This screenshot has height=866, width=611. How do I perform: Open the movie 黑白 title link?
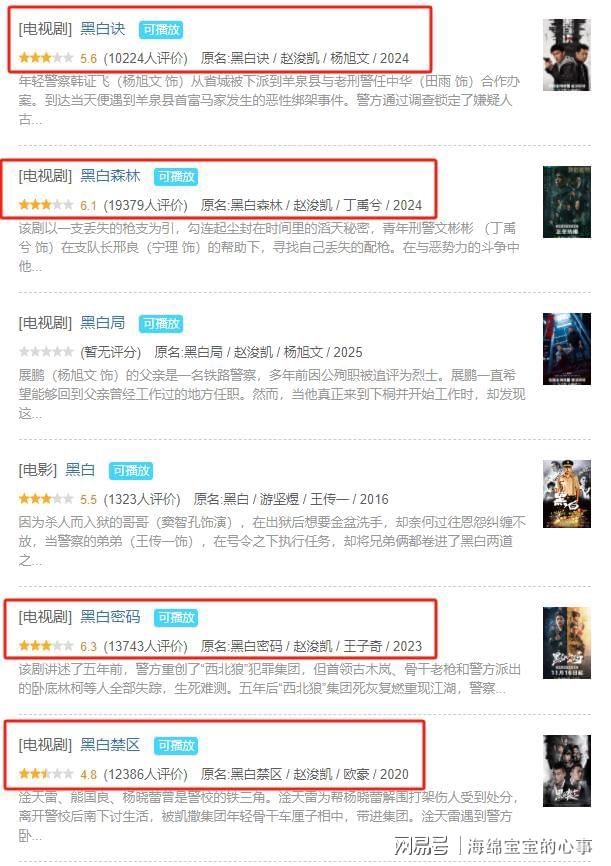pos(80,469)
